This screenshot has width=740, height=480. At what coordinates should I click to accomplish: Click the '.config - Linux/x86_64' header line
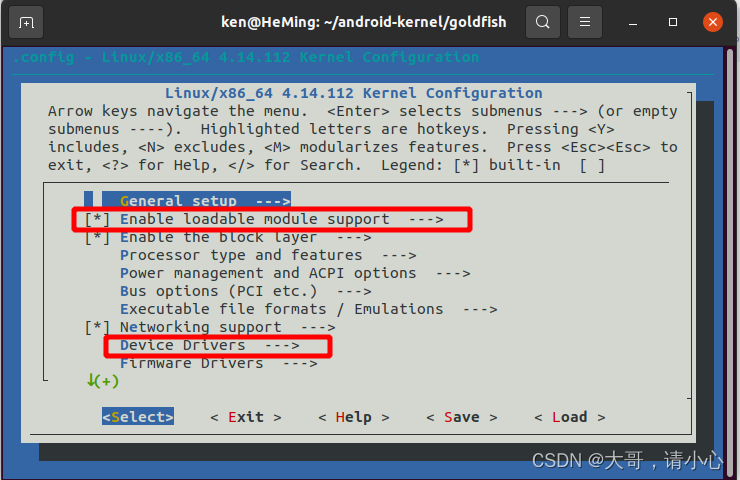[x=246, y=57]
